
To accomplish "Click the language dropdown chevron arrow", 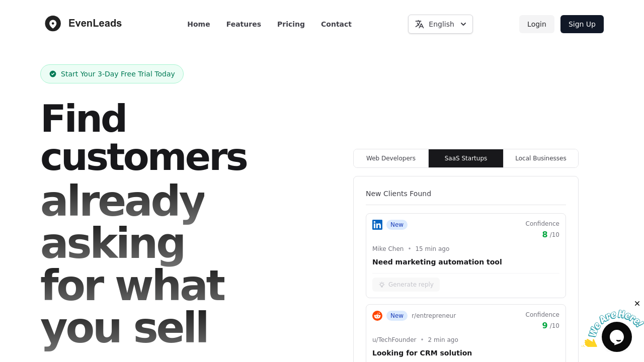I will [463, 24].
